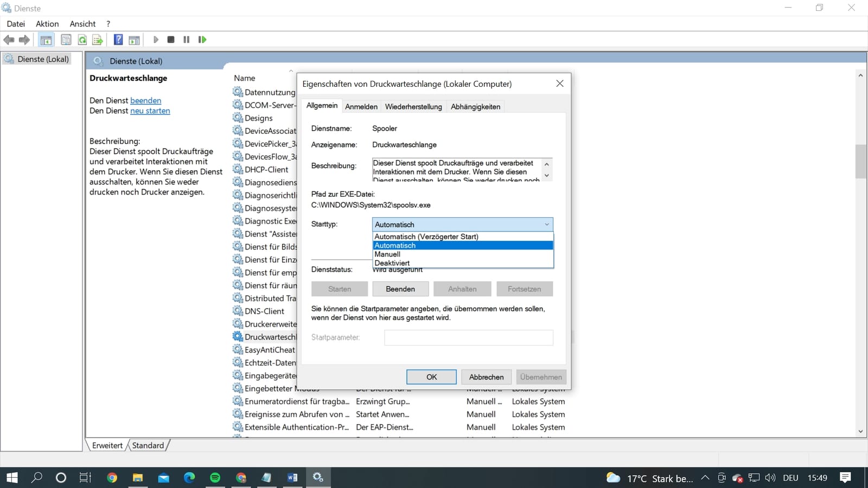Switch to the Anmelden tab

tap(361, 107)
